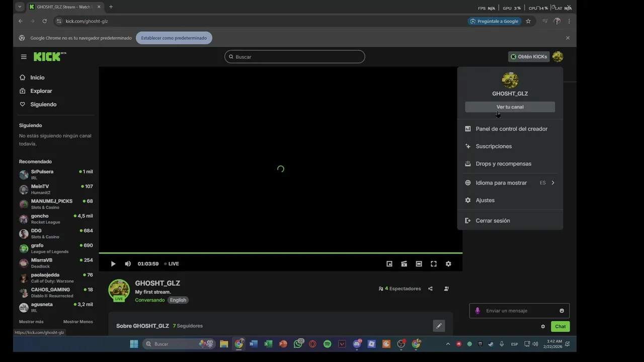This screenshot has height=362, width=644.
Task: Bookmark the page with star icon
Action: [x=528, y=21]
